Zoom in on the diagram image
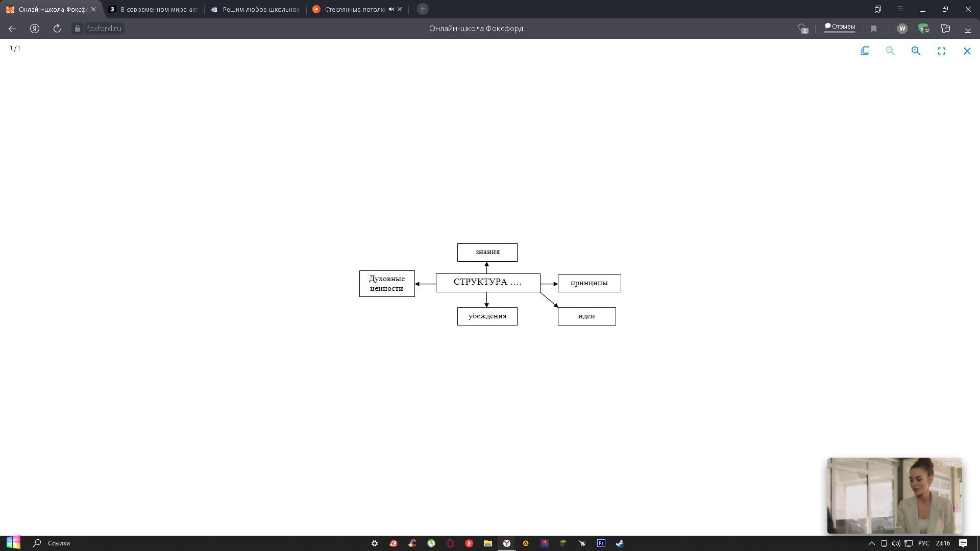980x551 pixels. [x=916, y=51]
